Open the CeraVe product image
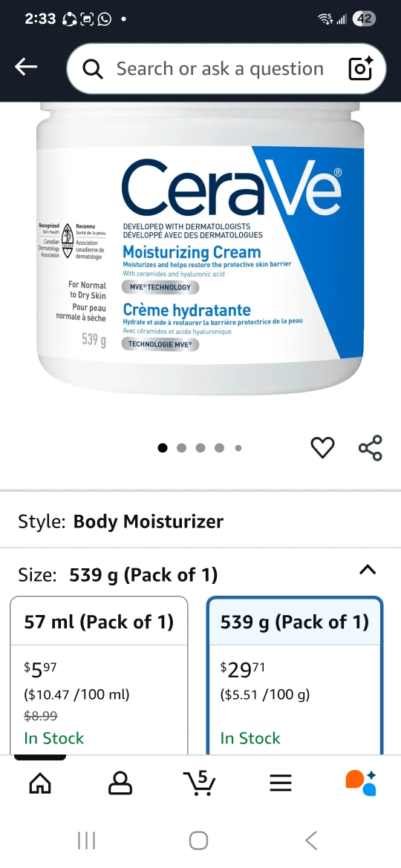The width and height of the screenshot is (401, 868). point(200,249)
